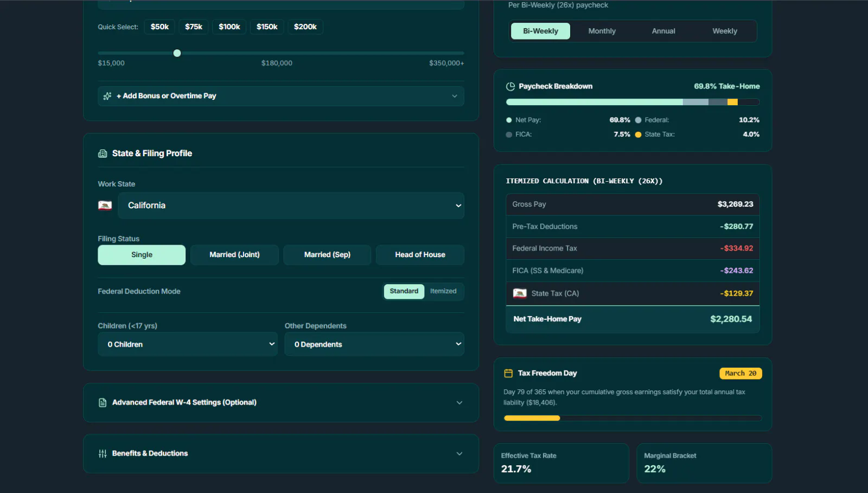Click the 69.8% Take-Home label
The image size is (868, 493).
[x=727, y=86]
